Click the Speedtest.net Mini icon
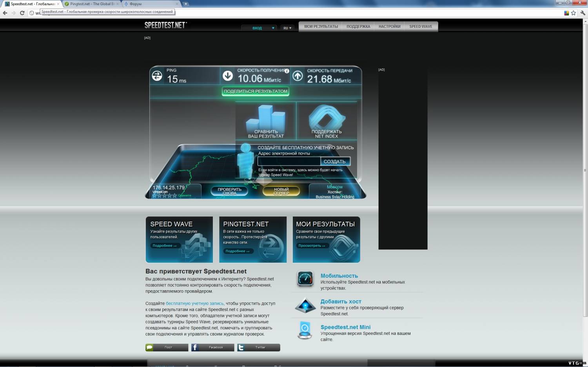This screenshot has height=367, width=588. [305, 331]
